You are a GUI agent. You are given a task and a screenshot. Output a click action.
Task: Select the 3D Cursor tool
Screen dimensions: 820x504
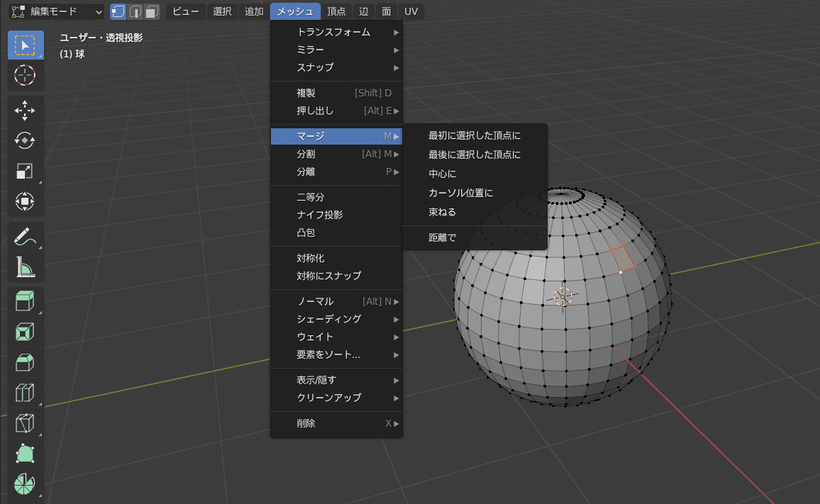pos(25,75)
